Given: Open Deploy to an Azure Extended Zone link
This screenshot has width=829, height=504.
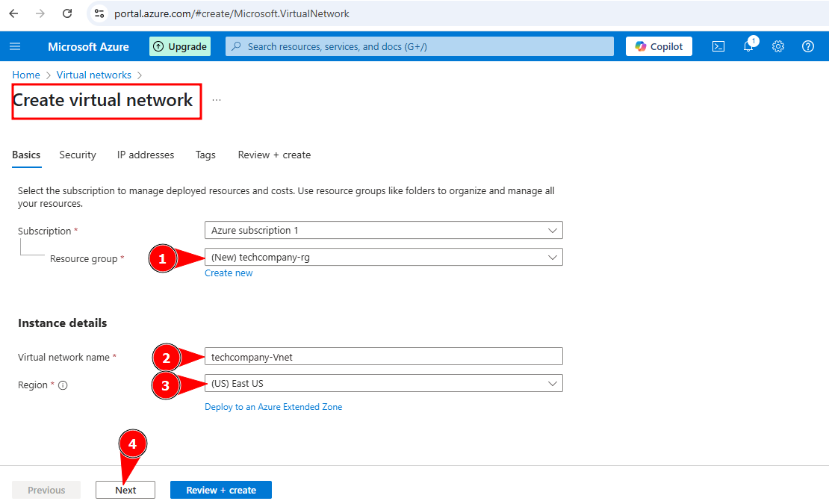Looking at the screenshot, I should click(x=273, y=407).
